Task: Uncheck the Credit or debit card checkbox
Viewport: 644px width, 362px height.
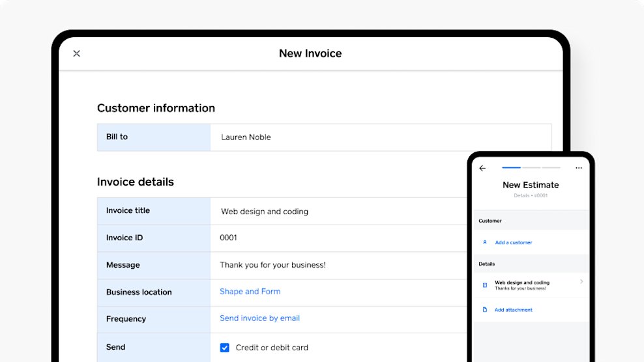Action: pyautogui.click(x=225, y=348)
